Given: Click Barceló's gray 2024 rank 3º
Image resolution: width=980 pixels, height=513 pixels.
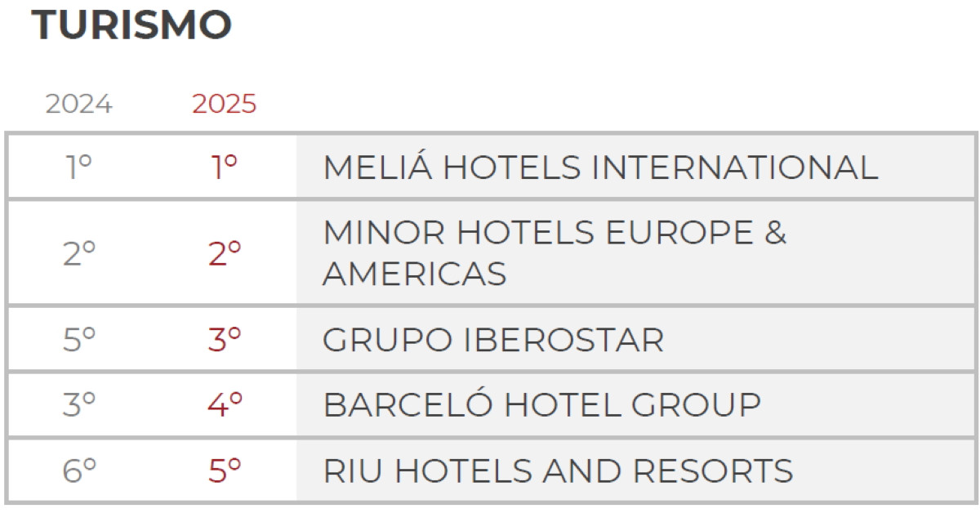Looking at the screenshot, I should pyautogui.click(x=78, y=405).
